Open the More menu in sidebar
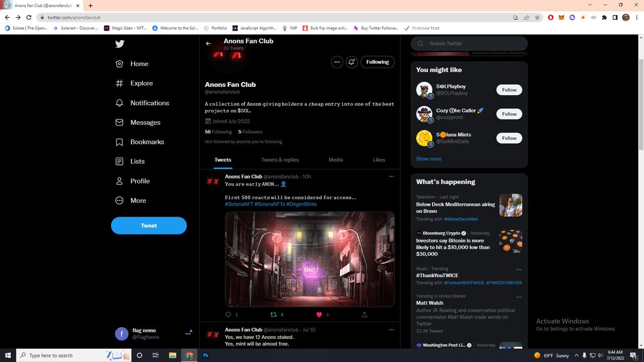644x362 pixels. click(x=130, y=201)
